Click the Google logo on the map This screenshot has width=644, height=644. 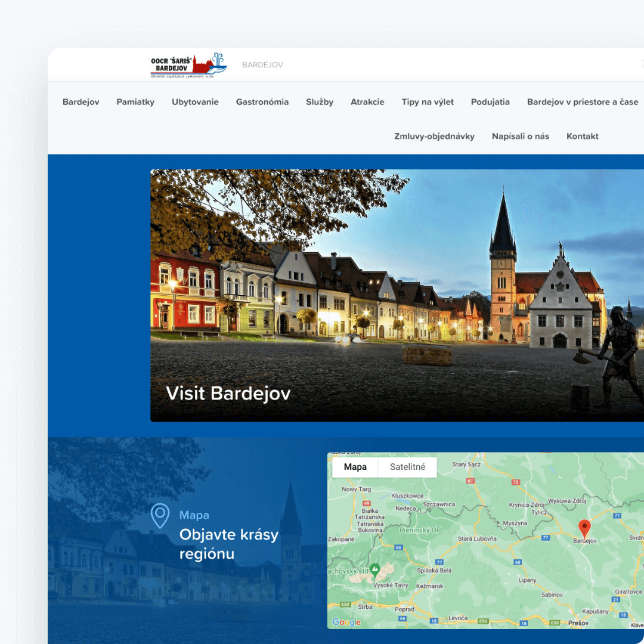[346, 622]
